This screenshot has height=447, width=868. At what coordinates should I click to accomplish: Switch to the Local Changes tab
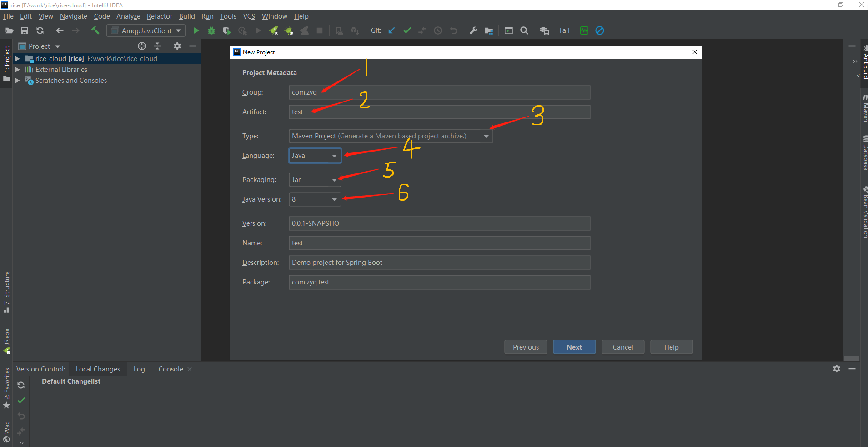click(98, 369)
